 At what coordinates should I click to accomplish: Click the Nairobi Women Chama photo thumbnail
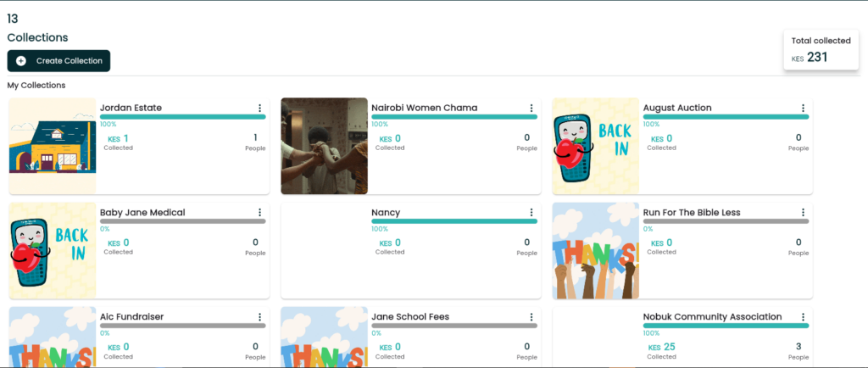point(325,146)
